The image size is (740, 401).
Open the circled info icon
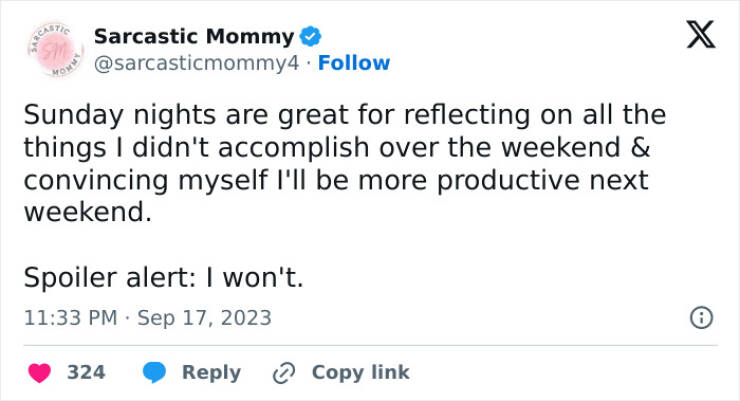pyautogui.click(x=701, y=318)
